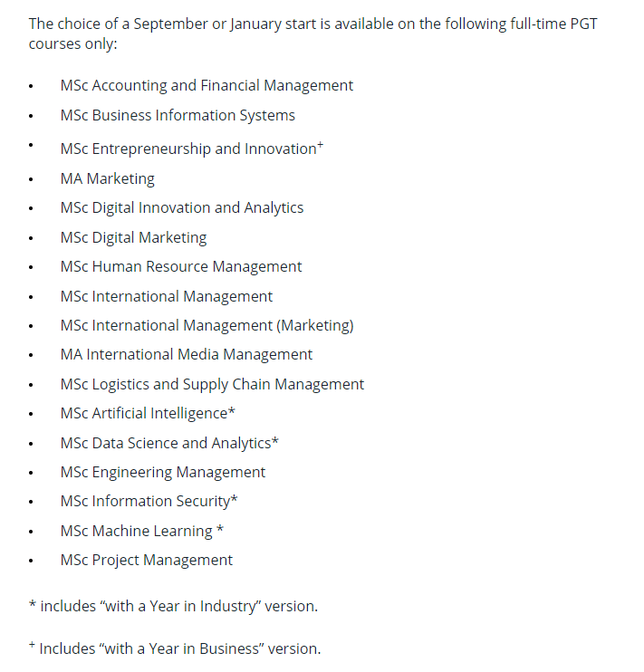Click MSc Data Science and Analytics
This screenshot has height=672, width=644.
click(169, 443)
